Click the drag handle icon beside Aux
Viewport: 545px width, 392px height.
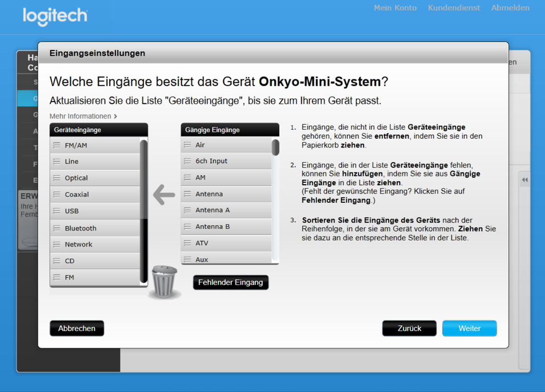click(187, 259)
